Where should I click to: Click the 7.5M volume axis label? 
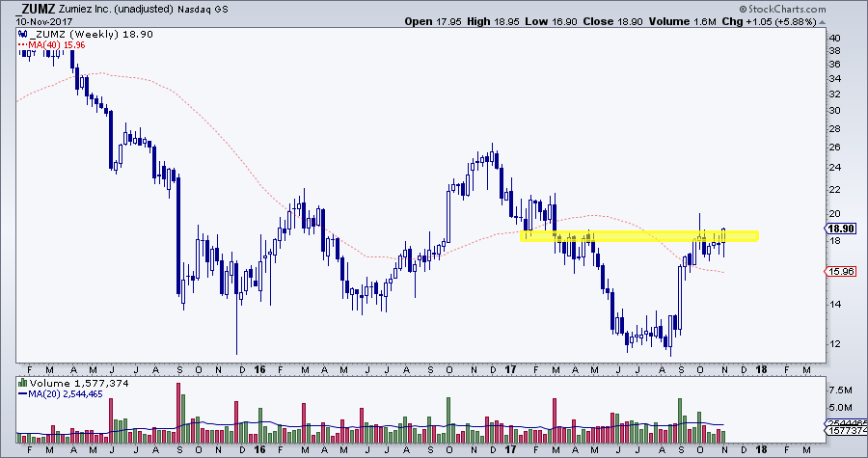click(x=841, y=390)
